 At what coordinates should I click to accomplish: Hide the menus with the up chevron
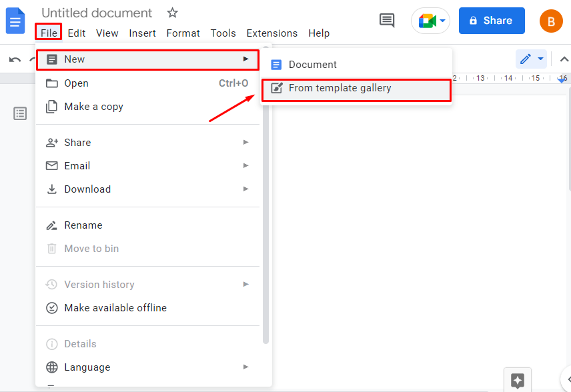(564, 59)
